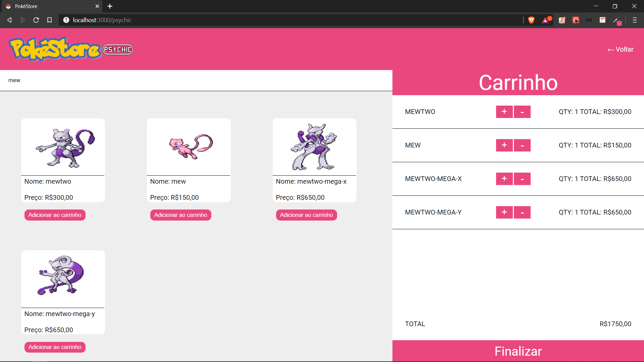
Task: Click the site info icon in address bar
Action: (66, 20)
